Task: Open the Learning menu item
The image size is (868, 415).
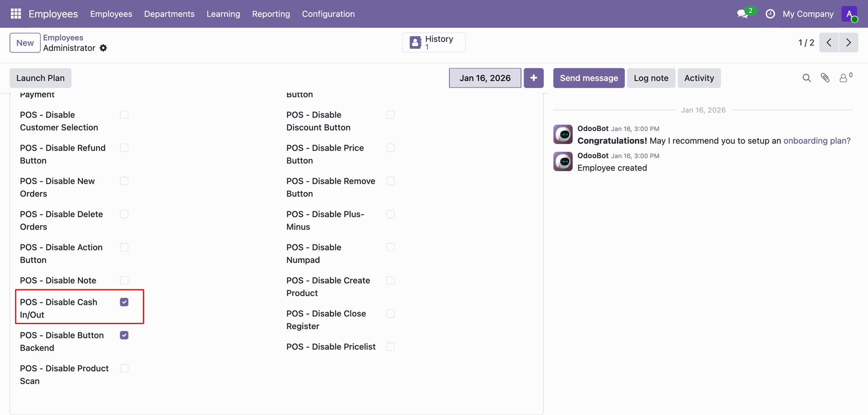Action: (x=223, y=14)
